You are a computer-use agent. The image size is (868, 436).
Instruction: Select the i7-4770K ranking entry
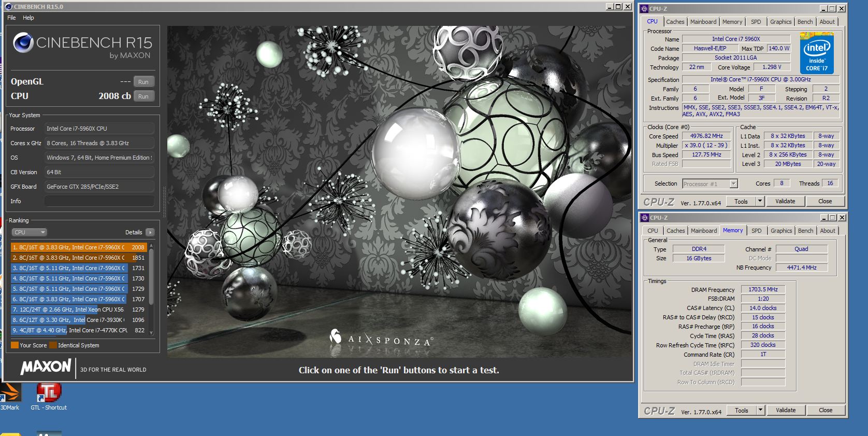tap(79, 330)
